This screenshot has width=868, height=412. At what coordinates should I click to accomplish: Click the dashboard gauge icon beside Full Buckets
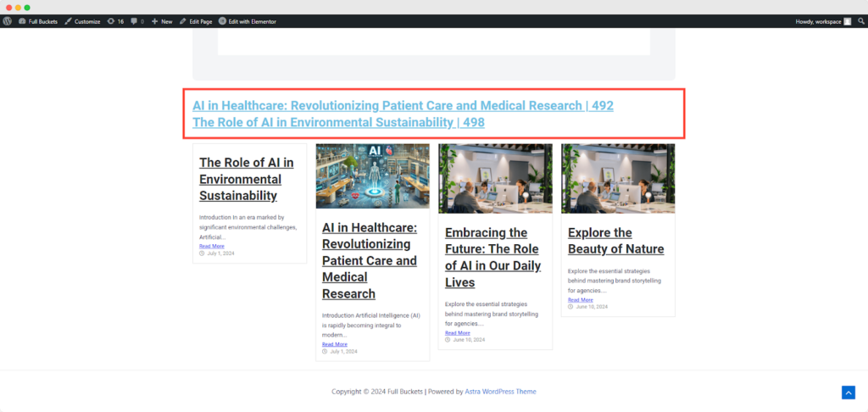pos(22,21)
